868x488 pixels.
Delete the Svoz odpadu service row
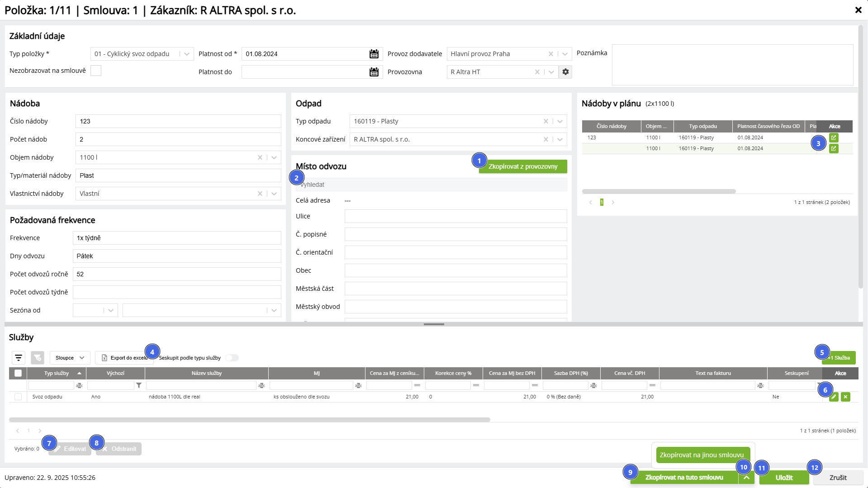click(845, 397)
